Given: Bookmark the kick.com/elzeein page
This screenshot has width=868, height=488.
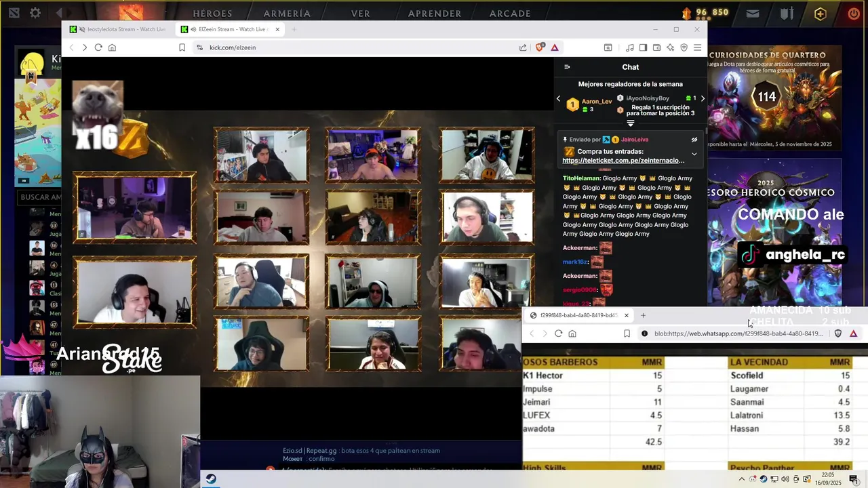Looking at the screenshot, I should (x=182, y=47).
